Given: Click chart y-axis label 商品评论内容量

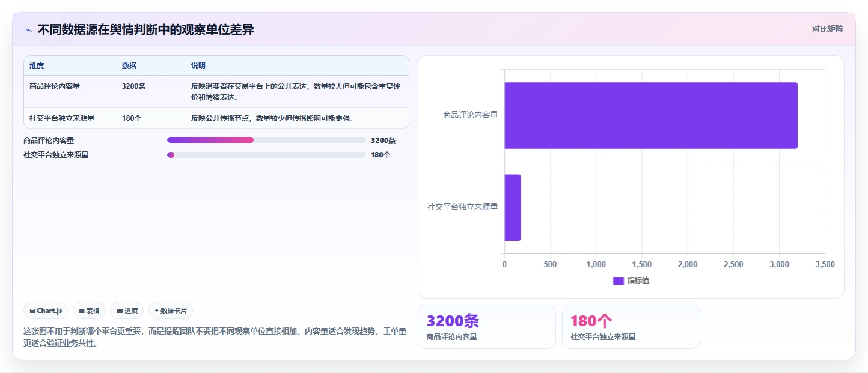Looking at the screenshot, I should click(x=470, y=115).
